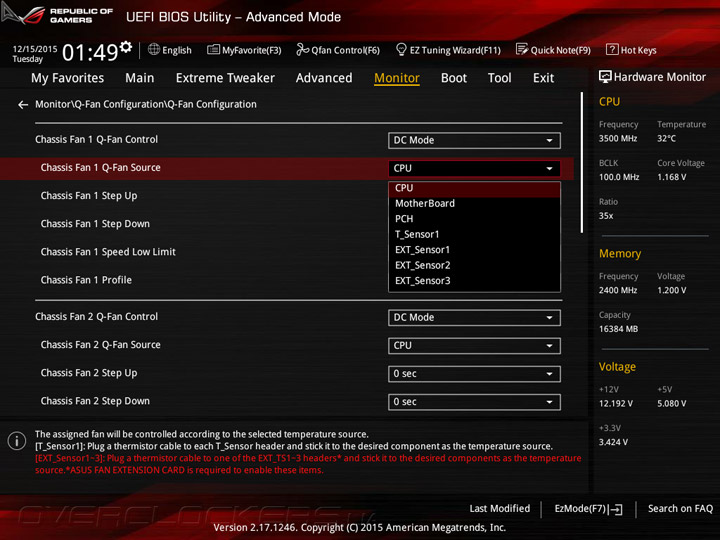The image size is (720, 540).
Task: Launch EZ Tuning Wizard(F11)
Action: pyautogui.click(x=448, y=50)
